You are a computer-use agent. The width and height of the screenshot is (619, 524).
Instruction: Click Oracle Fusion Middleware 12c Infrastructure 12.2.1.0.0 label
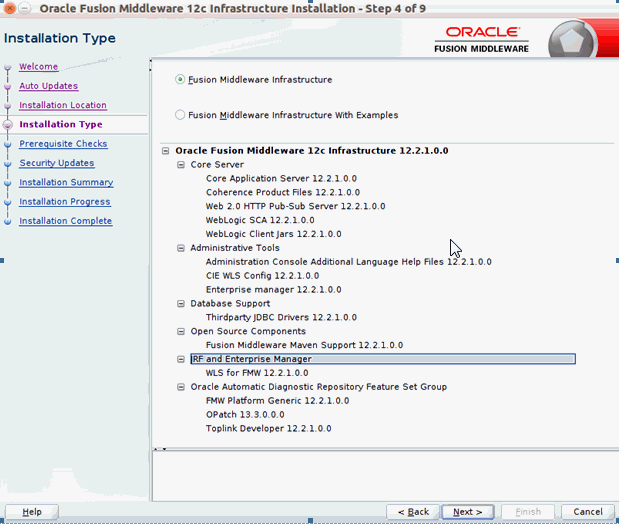312,150
